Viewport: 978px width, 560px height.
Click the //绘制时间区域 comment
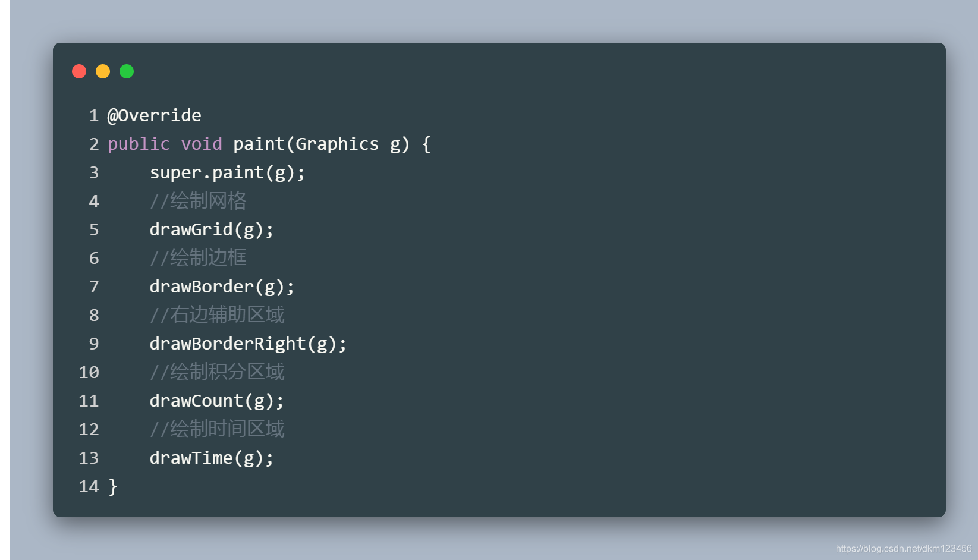point(217,429)
